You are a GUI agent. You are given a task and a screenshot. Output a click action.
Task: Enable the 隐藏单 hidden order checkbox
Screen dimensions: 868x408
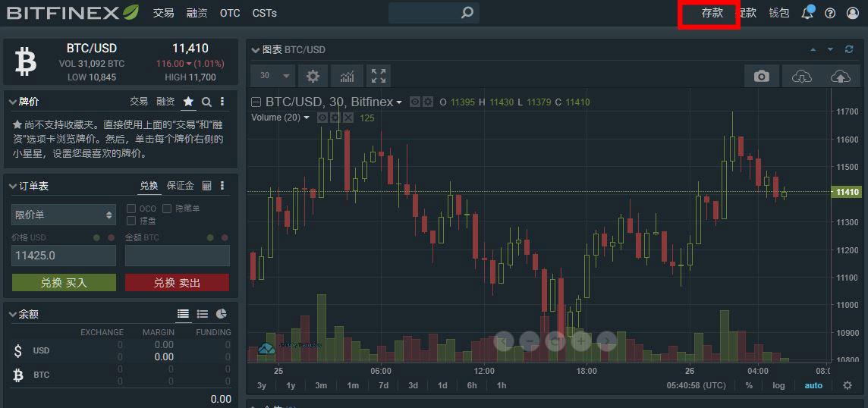167,209
